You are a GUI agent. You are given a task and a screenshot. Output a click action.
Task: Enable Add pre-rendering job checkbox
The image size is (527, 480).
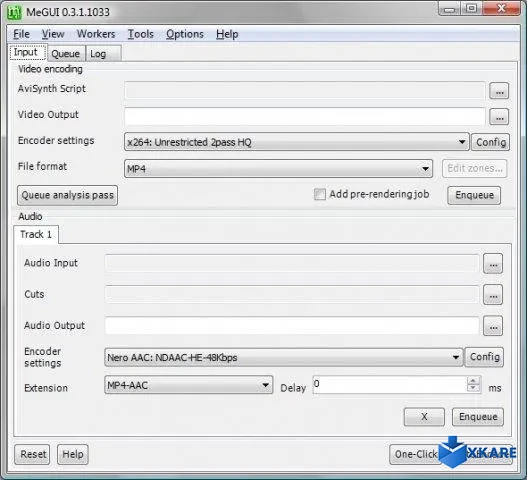click(320, 194)
